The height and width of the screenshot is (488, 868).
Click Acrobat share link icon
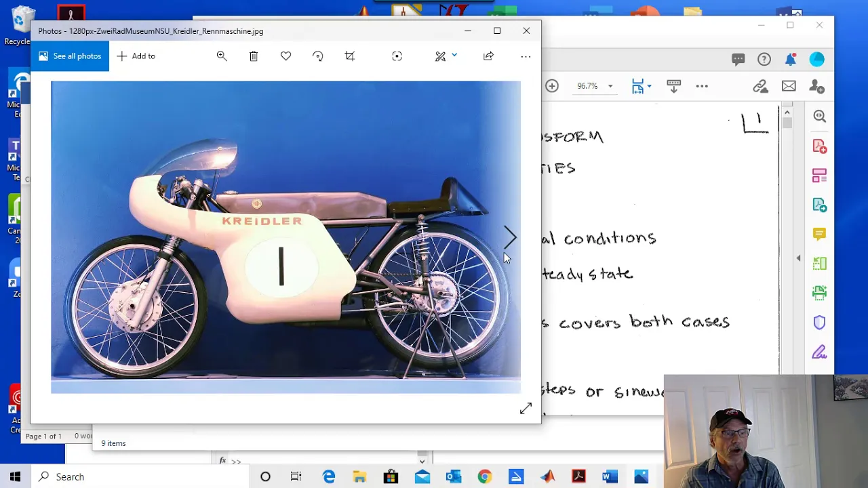(x=760, y=86)
